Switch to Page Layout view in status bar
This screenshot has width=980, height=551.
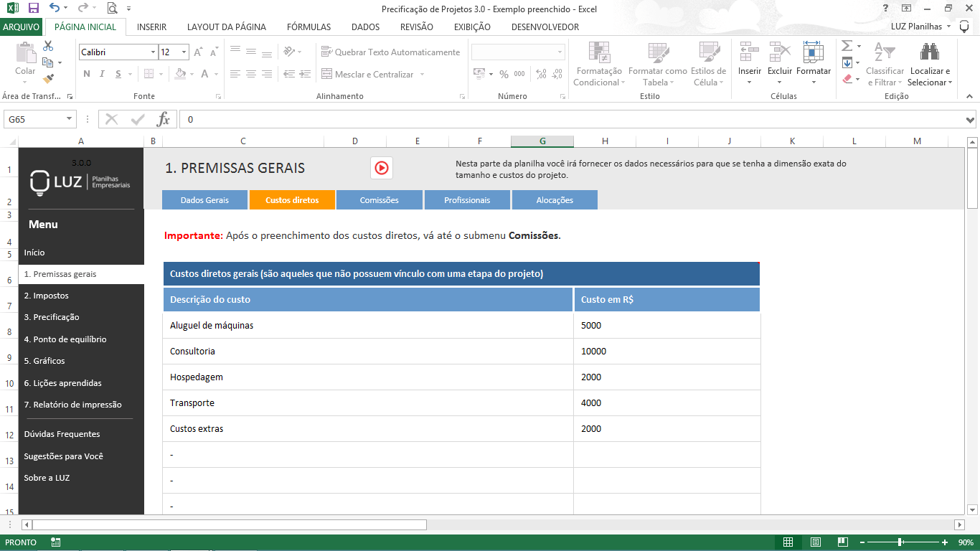click(x=814, y=542)
